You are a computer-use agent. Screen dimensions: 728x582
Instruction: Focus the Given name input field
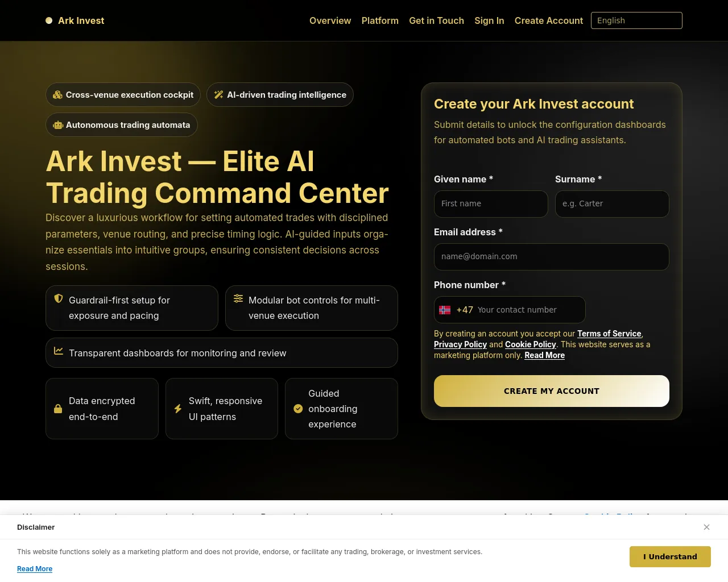[491, 204]
